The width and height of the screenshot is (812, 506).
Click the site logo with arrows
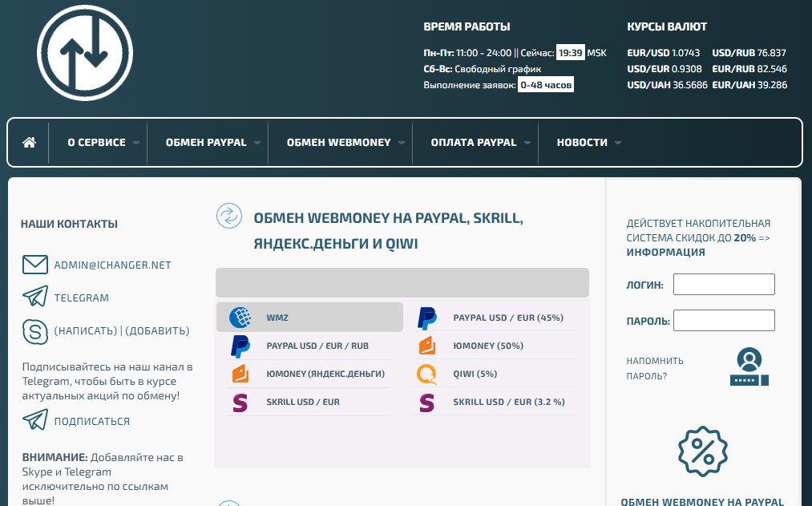(85, 53)
